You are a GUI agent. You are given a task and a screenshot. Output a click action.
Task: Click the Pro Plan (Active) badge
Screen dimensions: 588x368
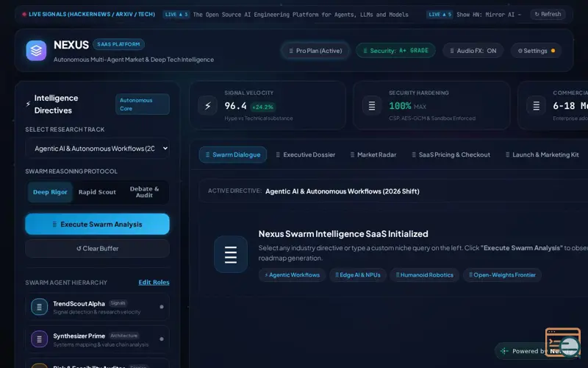(315, 51)
